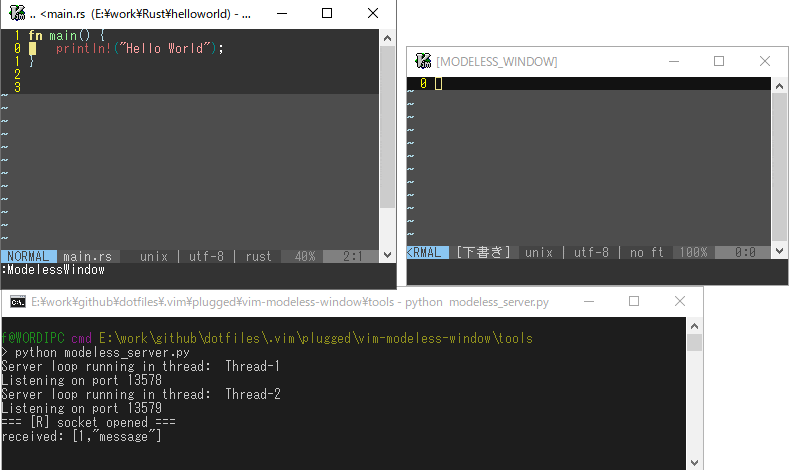
Task: Maximize the python modeless_server.py console
Action: pos(634,301)
